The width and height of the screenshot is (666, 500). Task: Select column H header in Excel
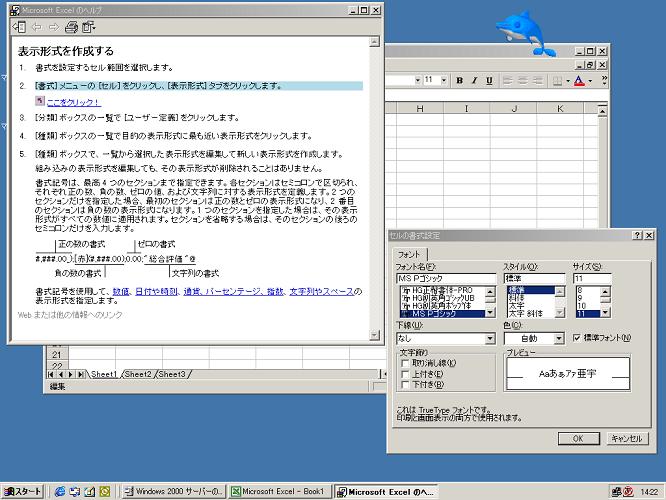pyautogui.click(x=420, y=109)
